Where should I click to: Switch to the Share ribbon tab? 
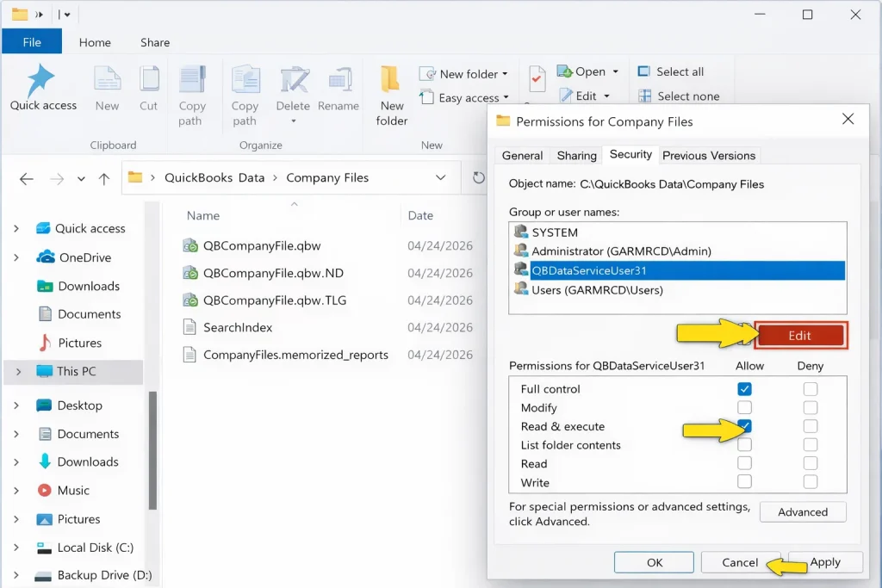pos(155,42)
